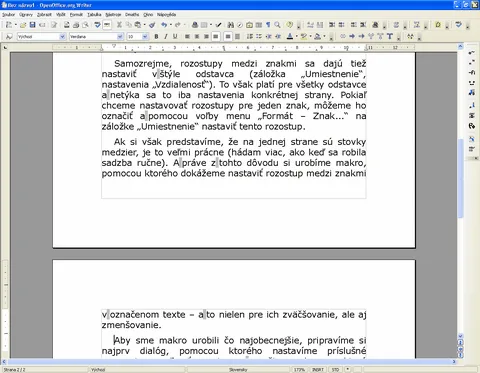480x373 pixels.
Task: Undo the last action with the blue arrow
Action: click(x=164, y=25)
